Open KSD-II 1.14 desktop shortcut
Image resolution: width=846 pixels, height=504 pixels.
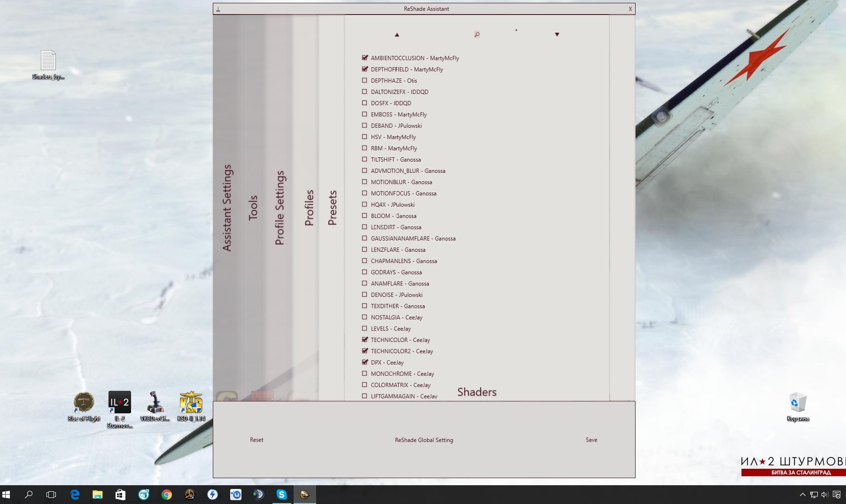pyautogui.click(x=191, y=406)
